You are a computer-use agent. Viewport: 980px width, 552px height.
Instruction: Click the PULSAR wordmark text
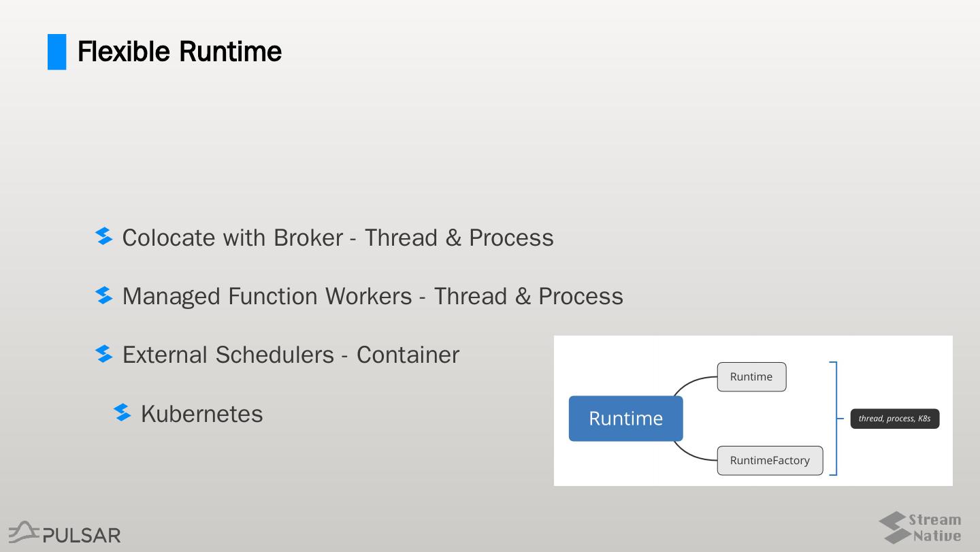pyautogui.click(x=82, y=535)
